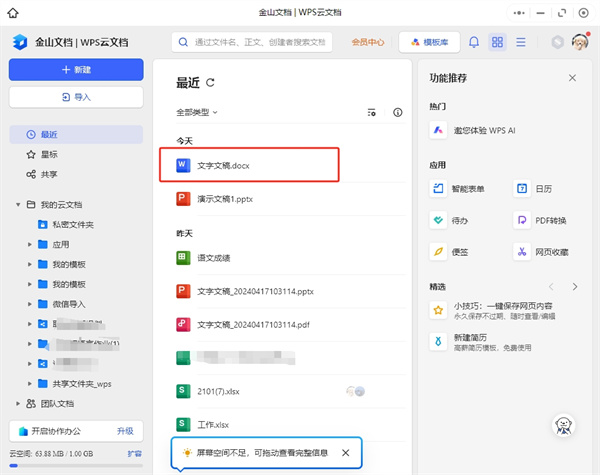Dismiss the 屏幕空间不足 tooltip

point(346,453)
